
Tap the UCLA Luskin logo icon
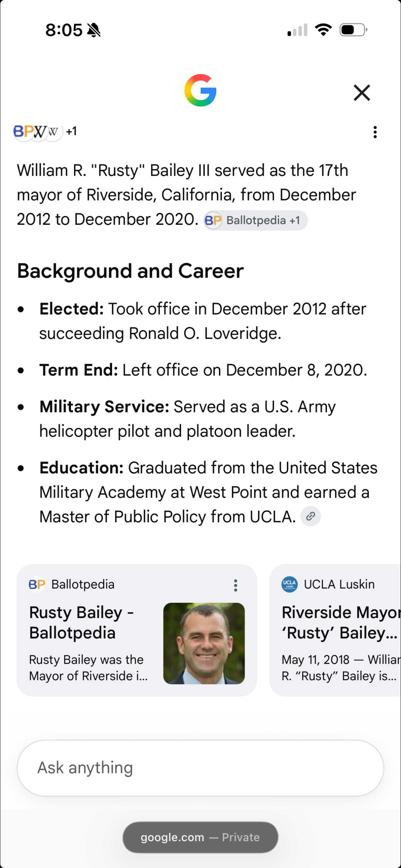[x=290, y=584]
